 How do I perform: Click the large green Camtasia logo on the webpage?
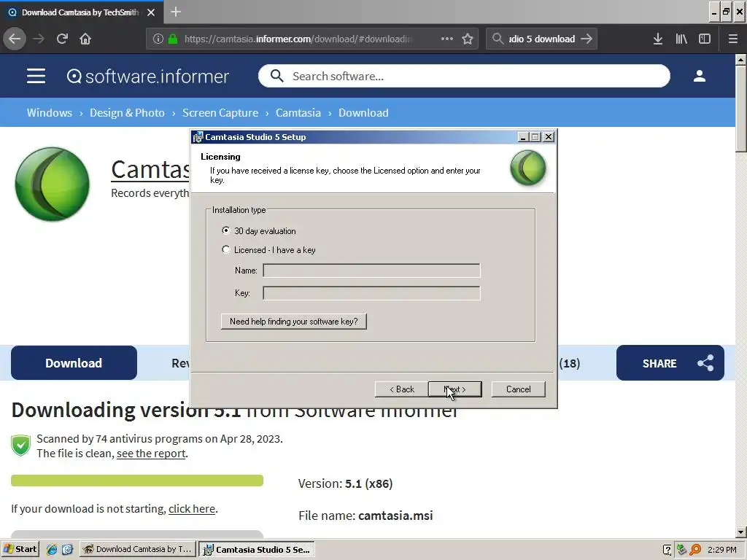point(53,184)
